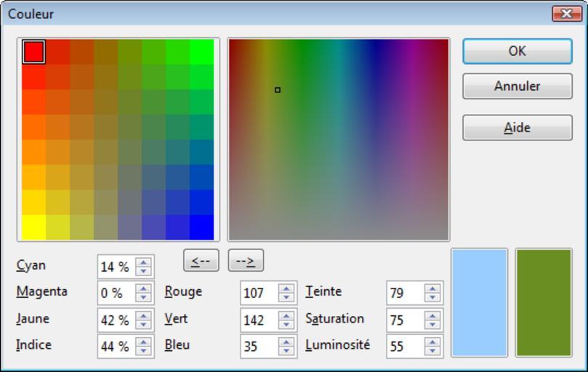Image resolution: width=588 pixels, height=372 pixels.
Task: Increase the Rouge value with up arrow
Action: (287, 288)
